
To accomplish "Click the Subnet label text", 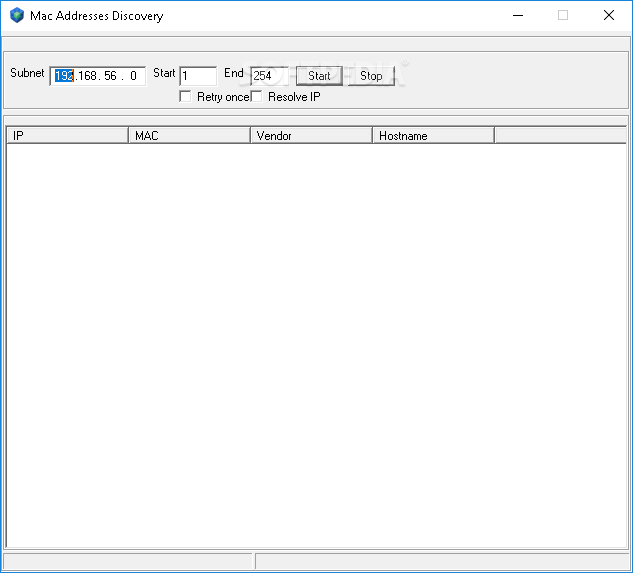I will coord(27,73).
